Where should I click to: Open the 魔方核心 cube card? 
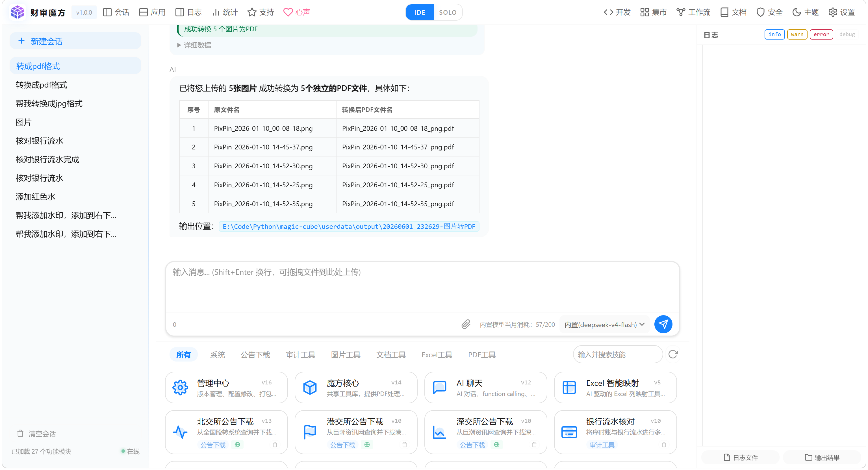tap(356, 388)
